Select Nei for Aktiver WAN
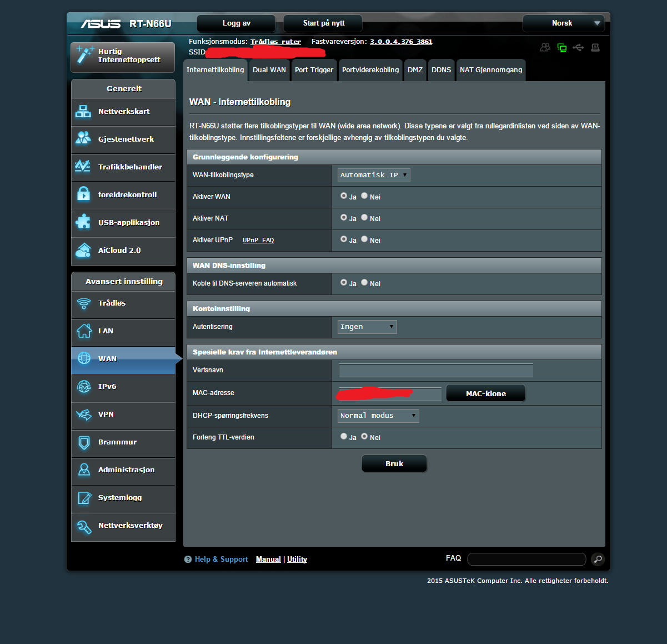This screenshot has width=667, height=644. click(364, 196)
